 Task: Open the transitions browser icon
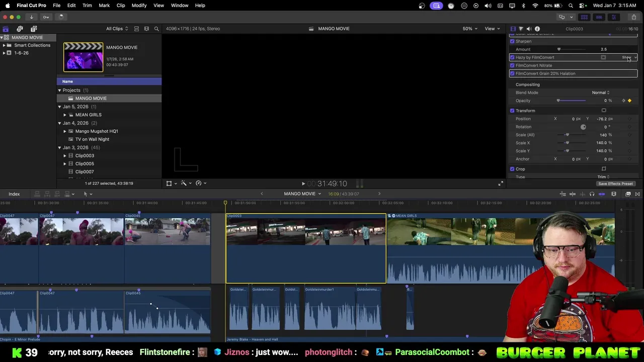pyautogui.click(x=637, y=194)
